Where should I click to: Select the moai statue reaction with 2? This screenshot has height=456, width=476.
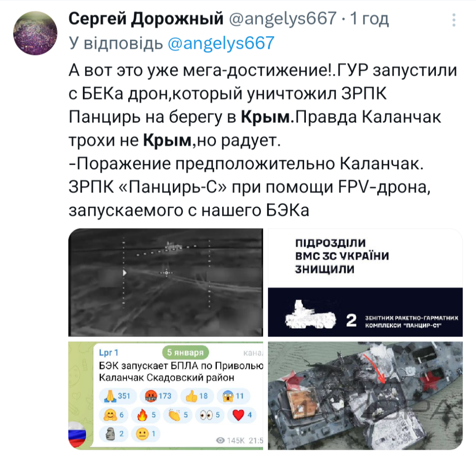click(x=114, y=434)
